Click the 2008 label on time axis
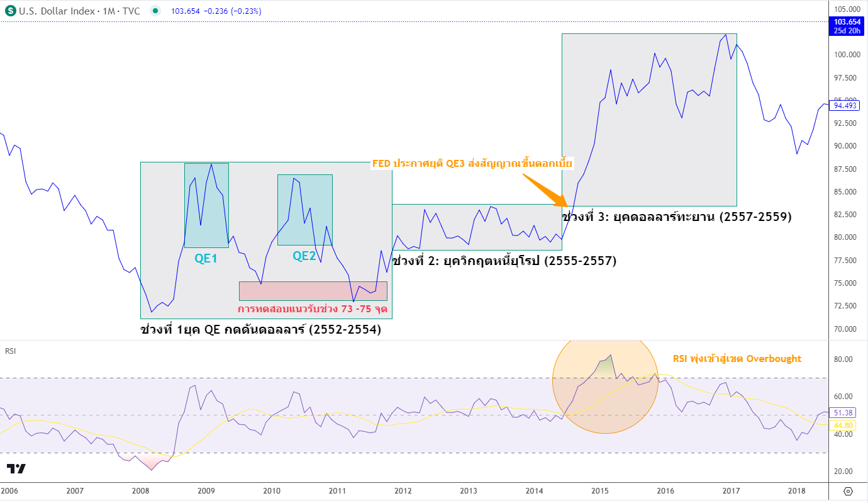Screen dimensions: 868x503 [x=140, y=491]
